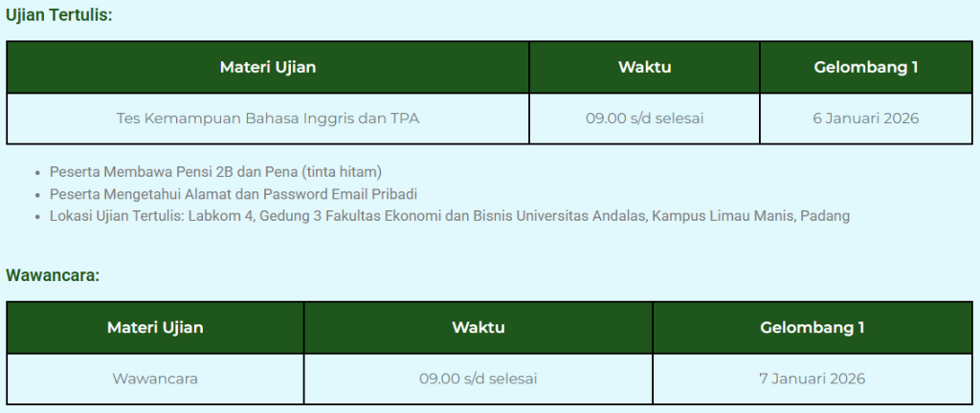This screenshot has height=413, width=980.
Task: Select the "Tes Kemampuan Bahasa Inggris dan TPA" cell
Action: [268, 119]
